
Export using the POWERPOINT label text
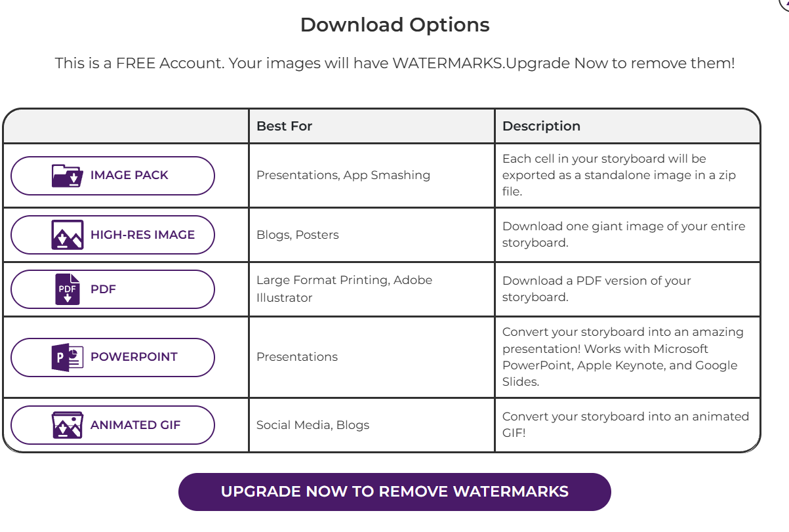(134, 357)
